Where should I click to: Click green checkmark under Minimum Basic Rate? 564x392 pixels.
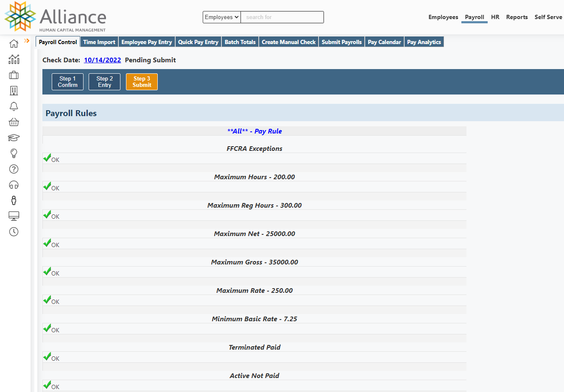(x=47, y=328)
